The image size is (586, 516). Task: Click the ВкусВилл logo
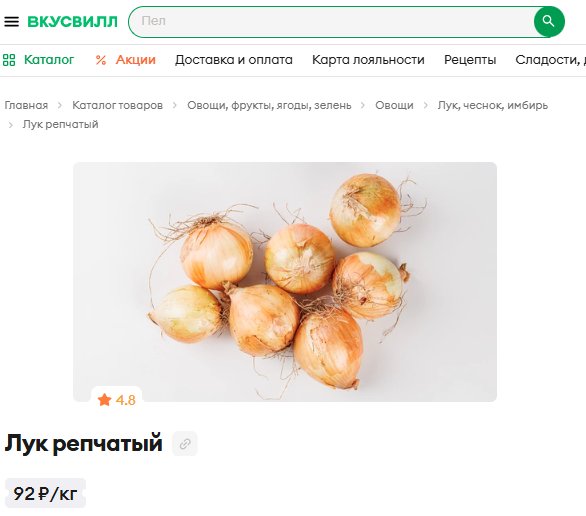pos(73,22)
